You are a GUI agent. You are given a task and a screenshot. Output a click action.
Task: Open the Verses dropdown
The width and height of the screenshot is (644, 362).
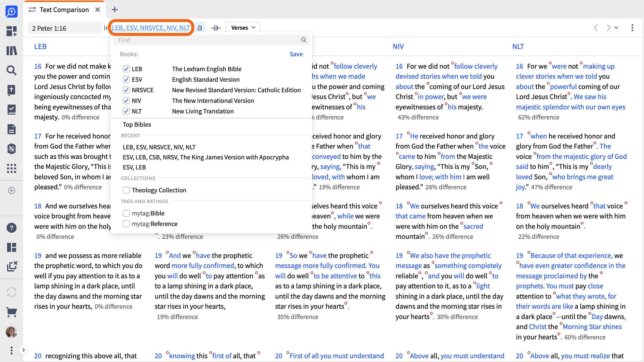click(243, 28)
